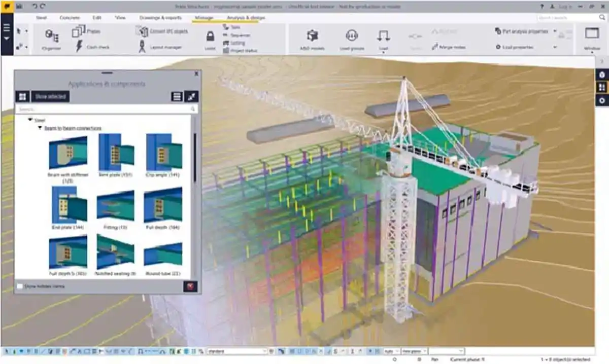Collapse the Steel tree group
This screenshot has height=364, width=609.
click(x=30, y=120)
